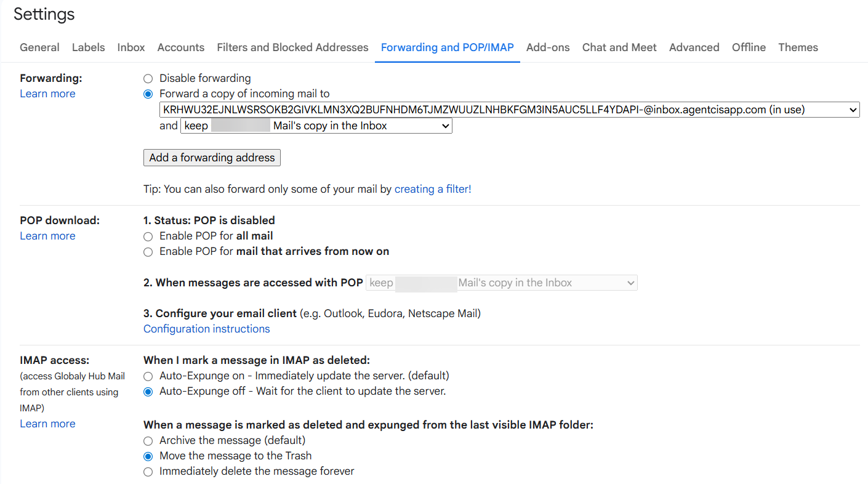Follow the creating a filter link
Viewport: 868px width, 484px height.
click(433, 189)
